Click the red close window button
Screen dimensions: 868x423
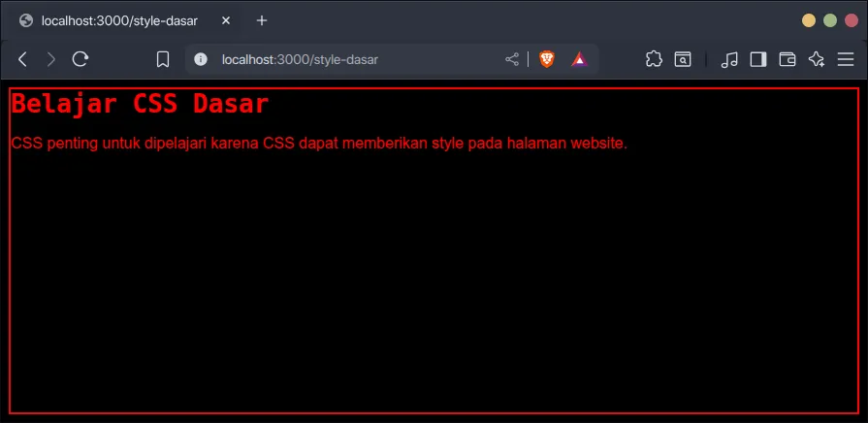[851, 20]
